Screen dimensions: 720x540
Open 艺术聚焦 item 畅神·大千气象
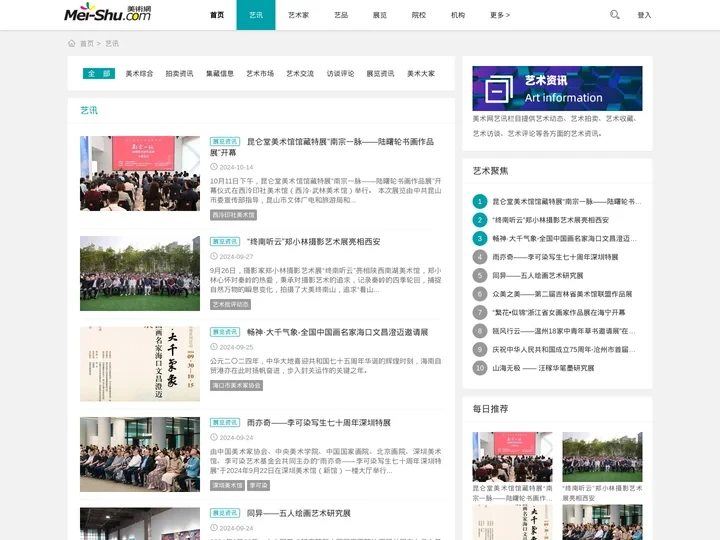tap(564, 239)
